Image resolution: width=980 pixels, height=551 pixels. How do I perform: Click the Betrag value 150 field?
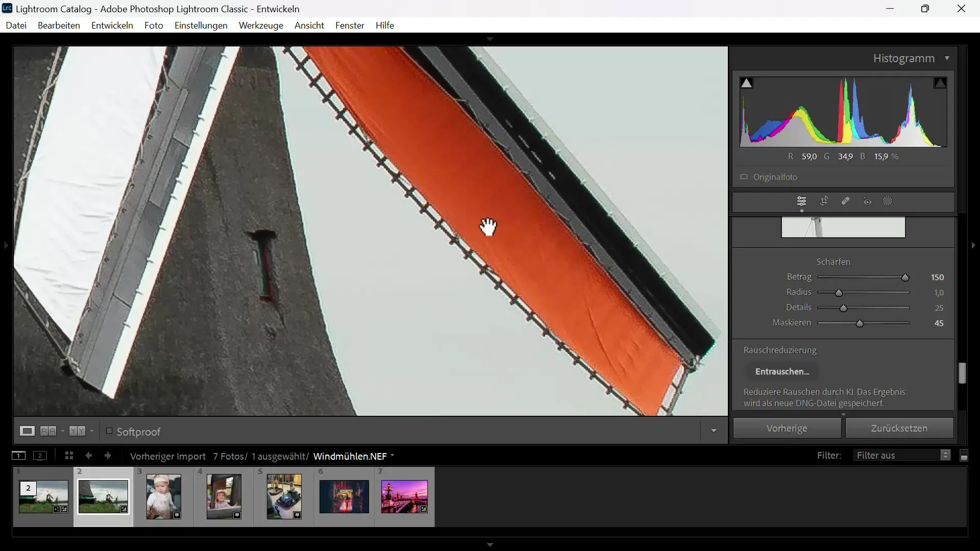coord(938,278)
